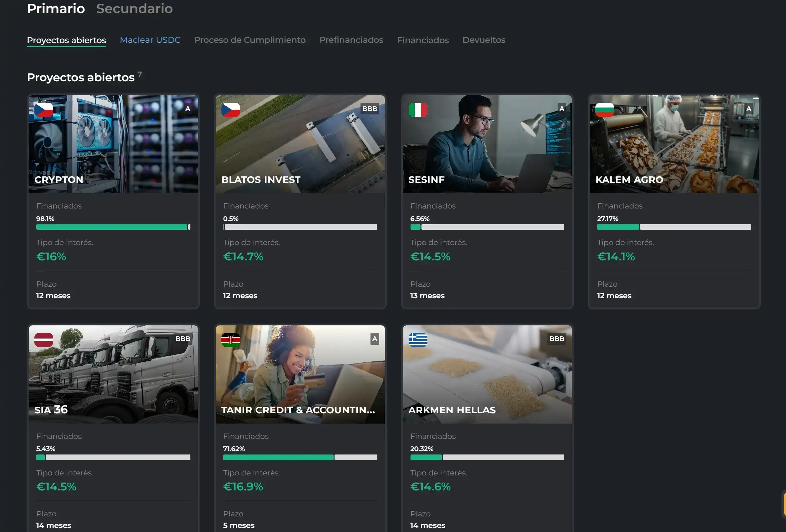Viewport: 786px width, 532px height.
Task: Click the TANIR CREDIT 71.62% funding progress bar
Action: tap(300, 457)
